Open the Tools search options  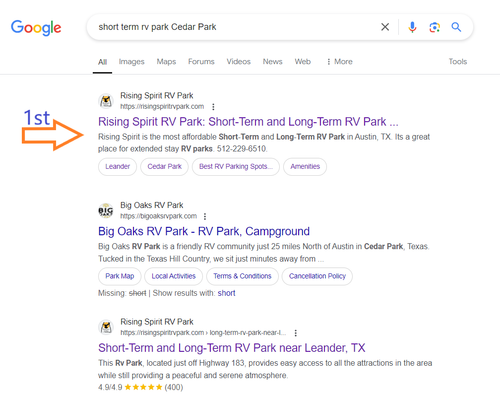(458, 62)
